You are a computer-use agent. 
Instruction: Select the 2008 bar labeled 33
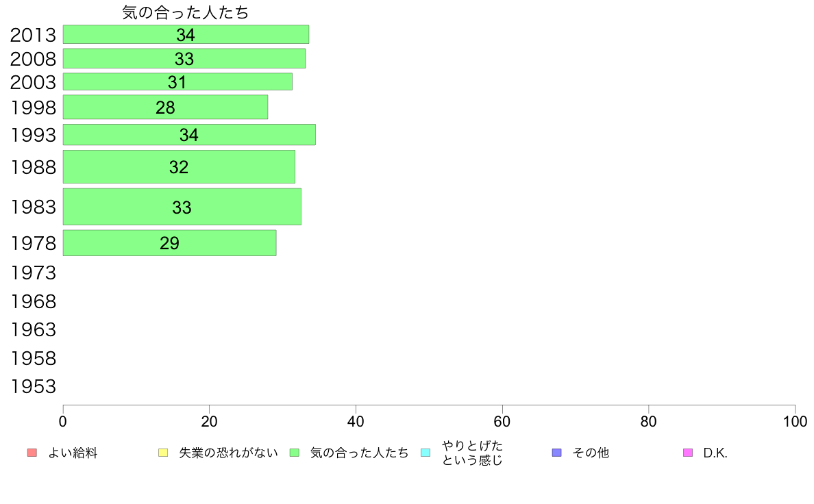pyautogui.click(x=184, y=59)
